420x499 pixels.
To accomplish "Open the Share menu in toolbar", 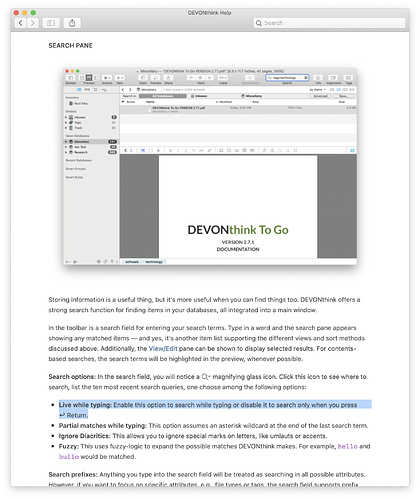I will [72, 23].
